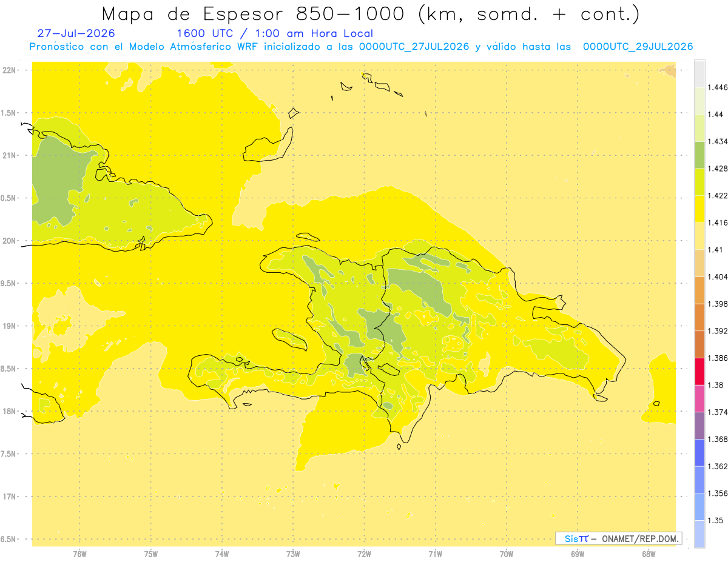The image size is (728, 562).
Task: Click the latitude label '7.5N'
Action: click(8, 454)
